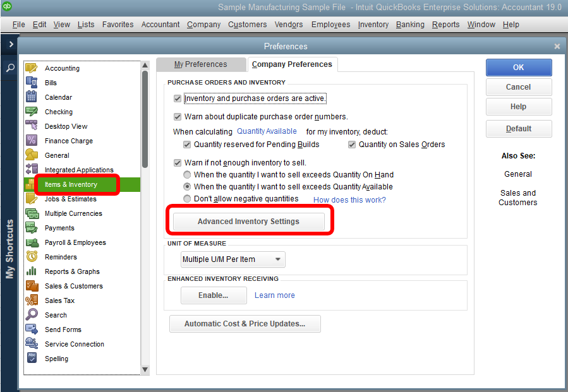Click the Help button in dialog
This screenshot has height=392, width=568.
tap(519, 107)
